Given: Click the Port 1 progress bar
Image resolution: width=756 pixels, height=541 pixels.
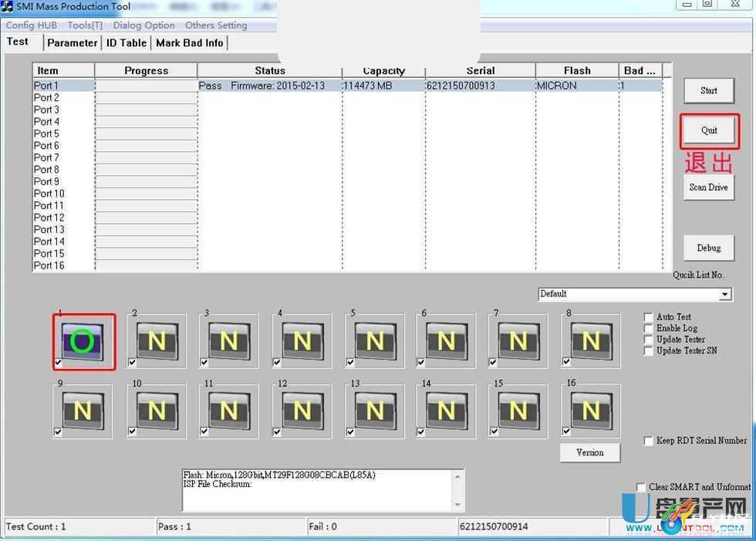Looking at the screenshot, I should pos(146,86).
